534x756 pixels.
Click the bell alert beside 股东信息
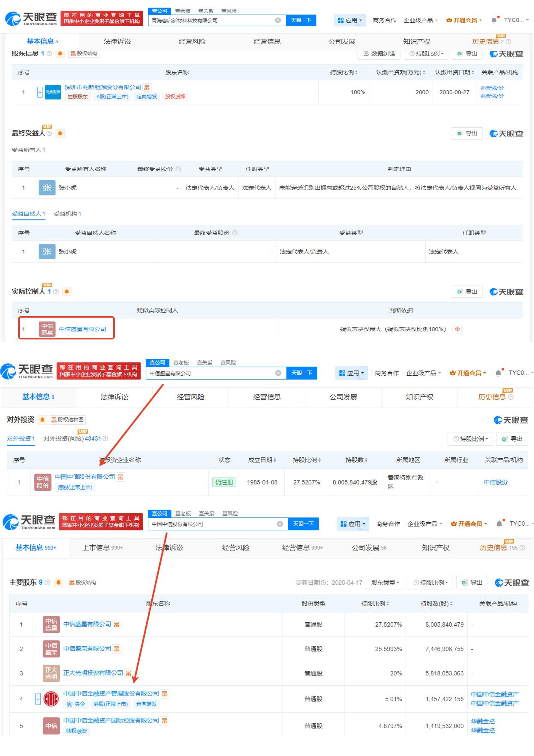[60, 53]
